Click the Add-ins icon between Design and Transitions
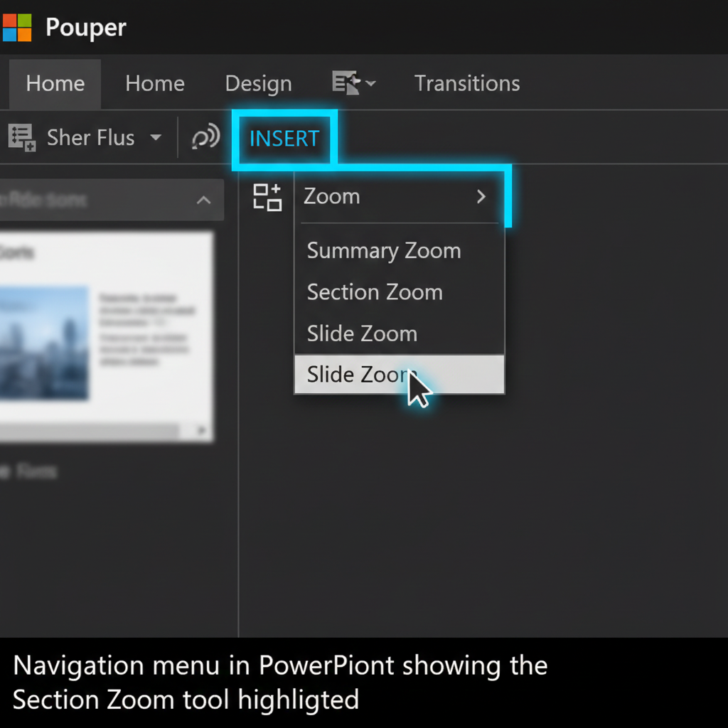Viewport: 728px width, 728px height. 346,83
